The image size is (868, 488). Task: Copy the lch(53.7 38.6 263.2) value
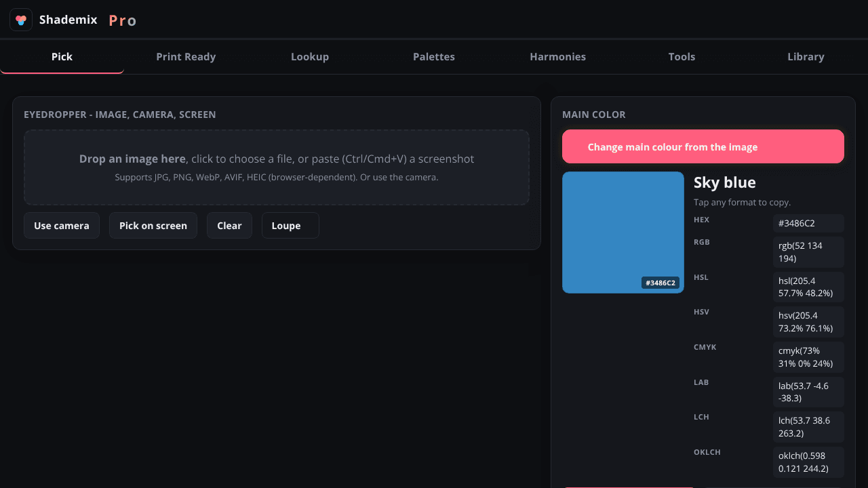[808, 427]
